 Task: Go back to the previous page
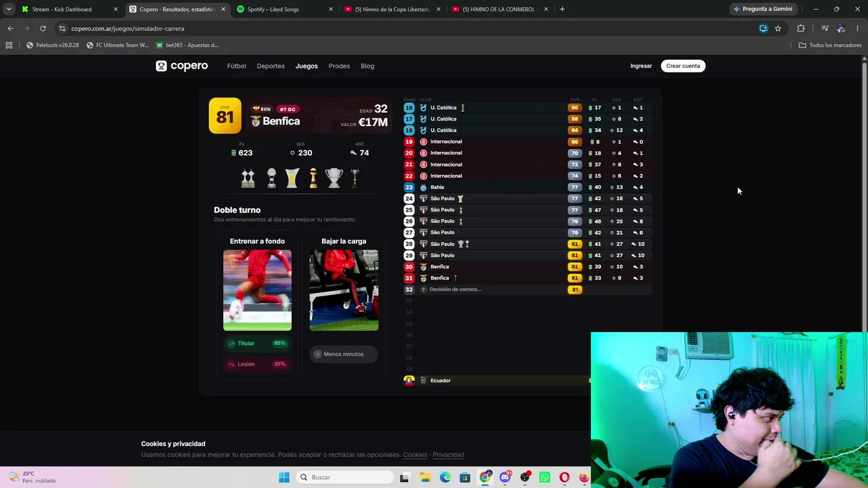10,28
